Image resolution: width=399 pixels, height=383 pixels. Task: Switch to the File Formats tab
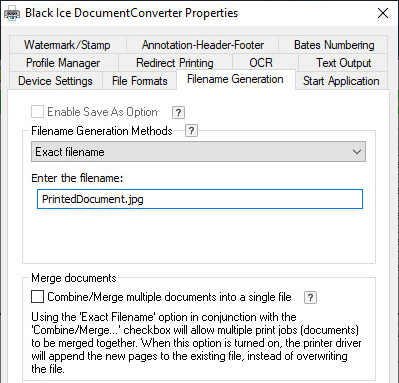[x=140, y=81]
